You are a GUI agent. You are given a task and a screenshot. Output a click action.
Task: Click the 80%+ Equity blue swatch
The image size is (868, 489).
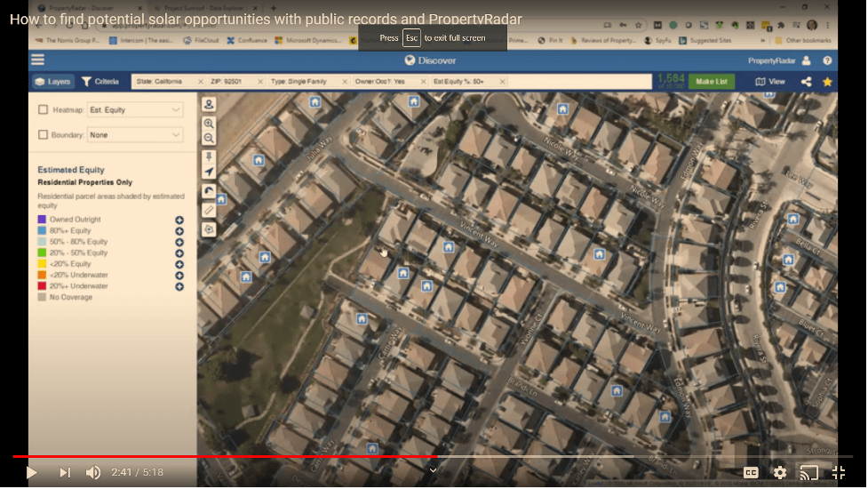[42, 230]
